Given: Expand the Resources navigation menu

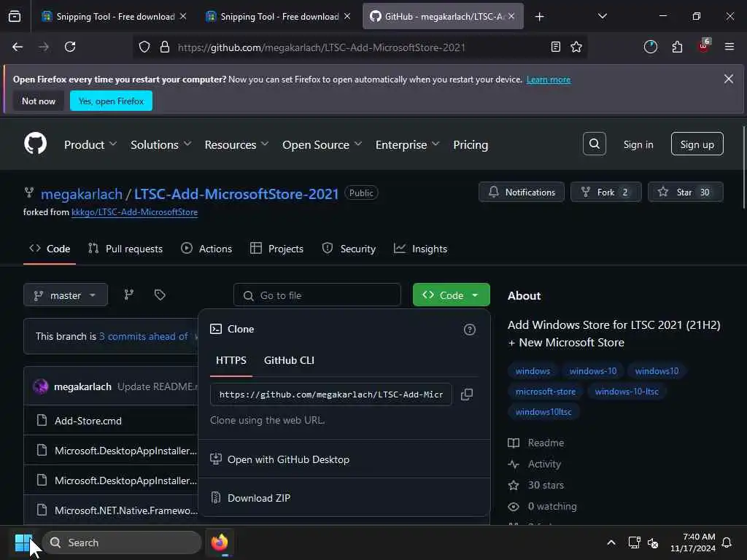Looking at the screenshot, I should 236,144.
